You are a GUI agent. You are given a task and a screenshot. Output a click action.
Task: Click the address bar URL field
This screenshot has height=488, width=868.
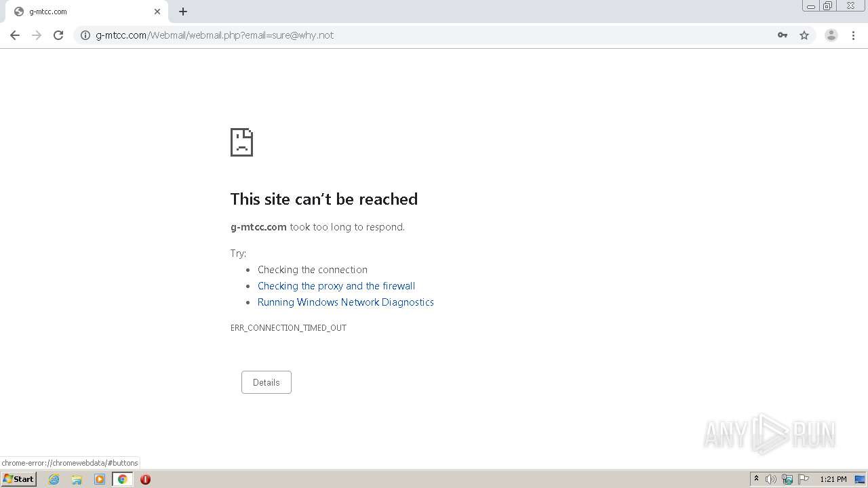click(434, 35)
